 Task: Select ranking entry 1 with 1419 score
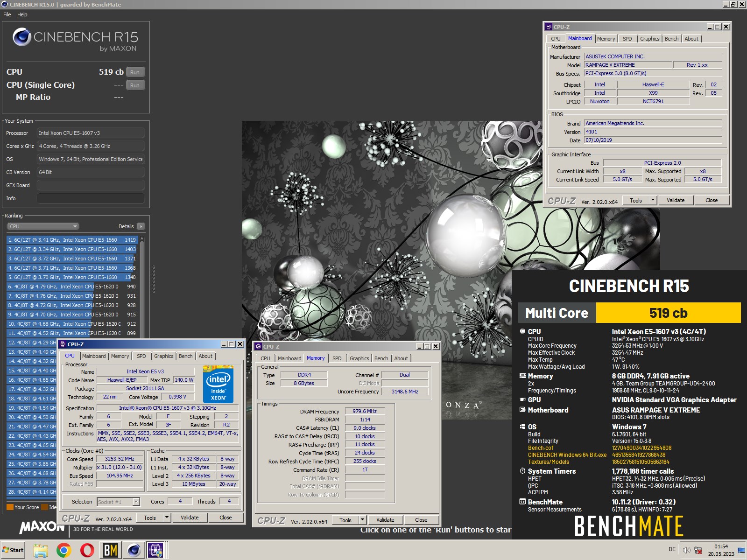[72, 240]
